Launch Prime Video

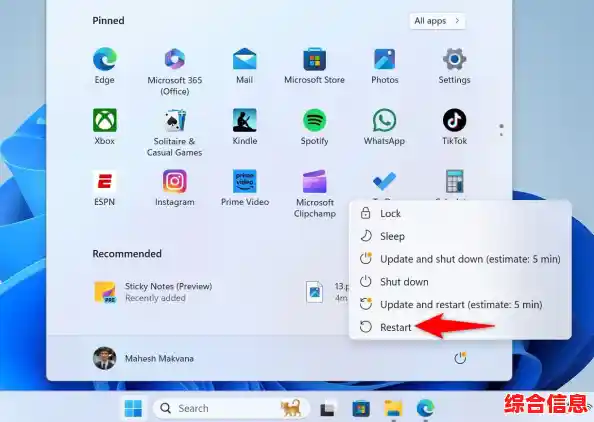[245, 188]
